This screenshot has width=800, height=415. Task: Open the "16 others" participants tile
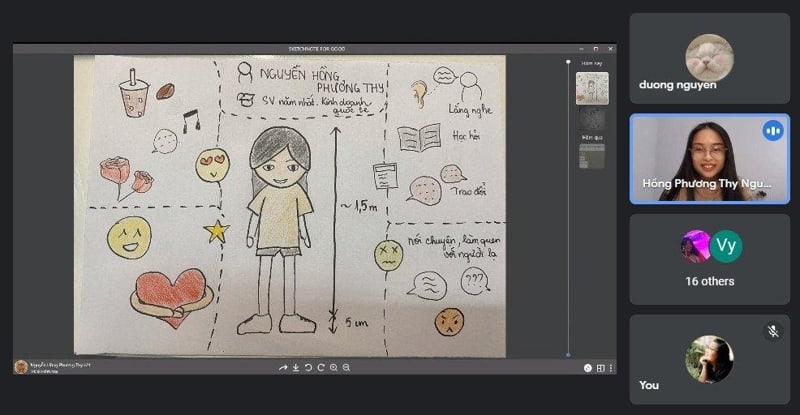(709, 258)
